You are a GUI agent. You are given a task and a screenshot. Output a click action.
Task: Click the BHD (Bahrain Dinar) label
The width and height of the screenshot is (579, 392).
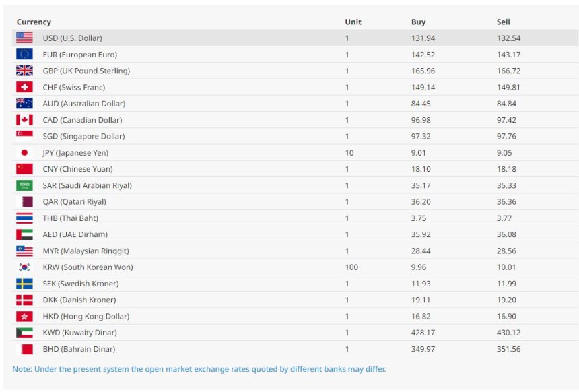[x=79, y=349]
